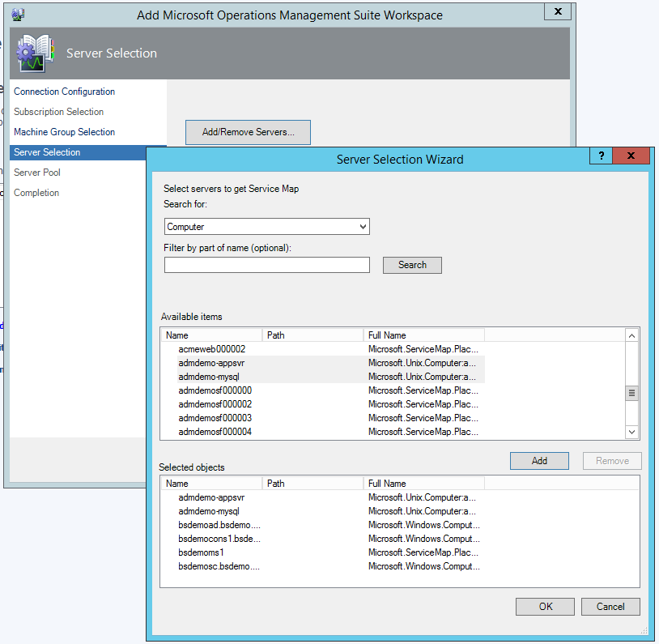The height and width of the screenshot is (644, 659).
Task: Close the Server Selection Wizard window
Action: (x=631, y=156)
